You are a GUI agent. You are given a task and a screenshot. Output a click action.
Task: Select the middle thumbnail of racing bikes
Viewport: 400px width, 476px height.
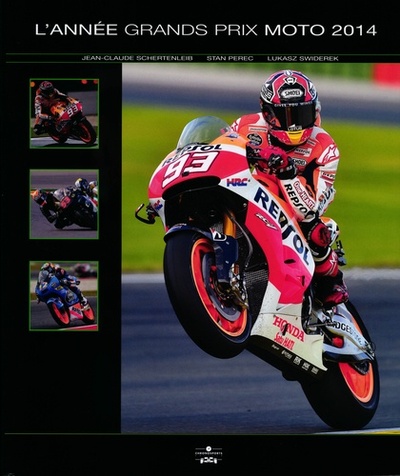click(x=64, y=204)
